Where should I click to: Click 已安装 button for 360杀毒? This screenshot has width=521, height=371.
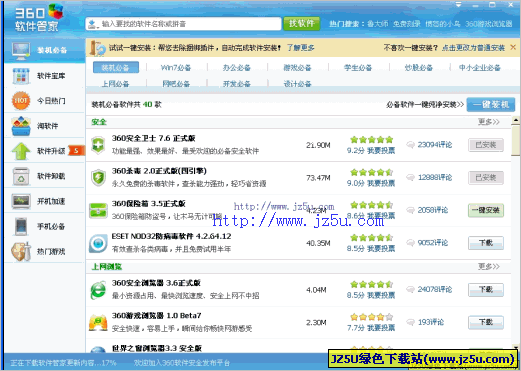pyautogui.click(x=486, y=178)
